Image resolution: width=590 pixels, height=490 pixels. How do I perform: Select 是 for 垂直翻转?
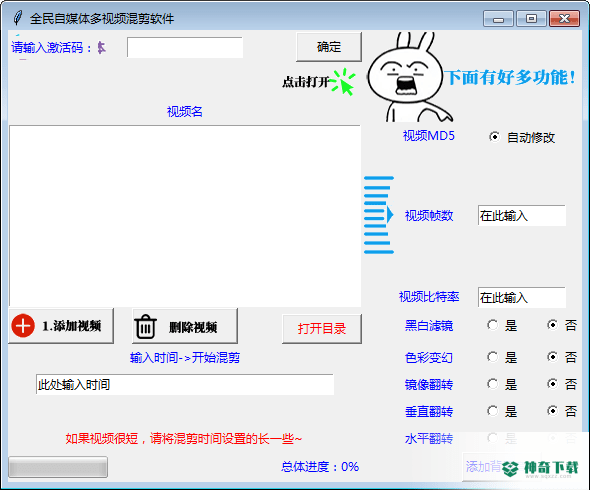coord(493,411)
